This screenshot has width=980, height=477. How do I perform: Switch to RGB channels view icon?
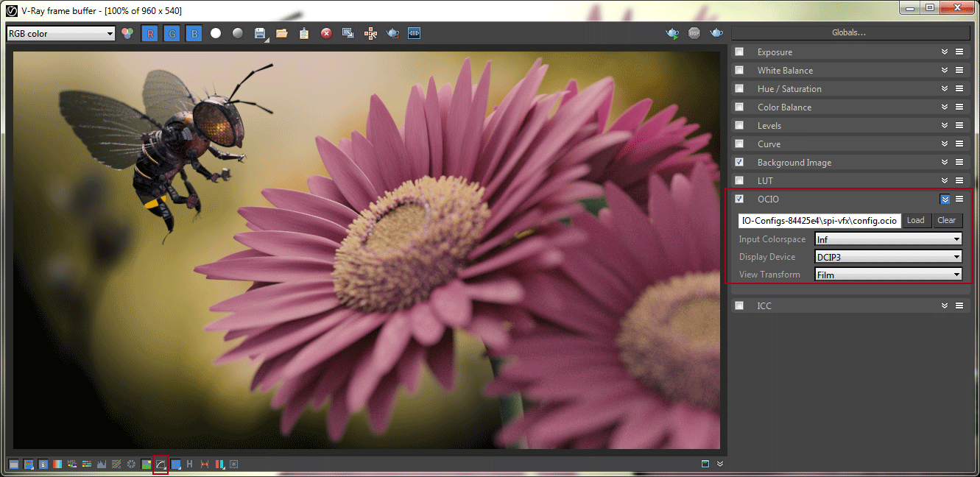[127, 34]
